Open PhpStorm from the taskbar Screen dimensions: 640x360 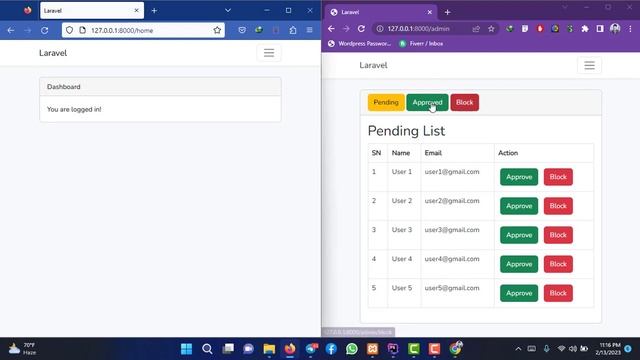pyautogui.click(x=393, y=349)
